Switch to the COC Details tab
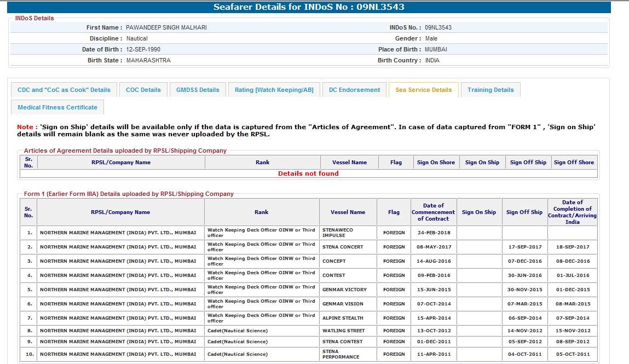Viewport: 629px width, 364px height. click(143, 90)
